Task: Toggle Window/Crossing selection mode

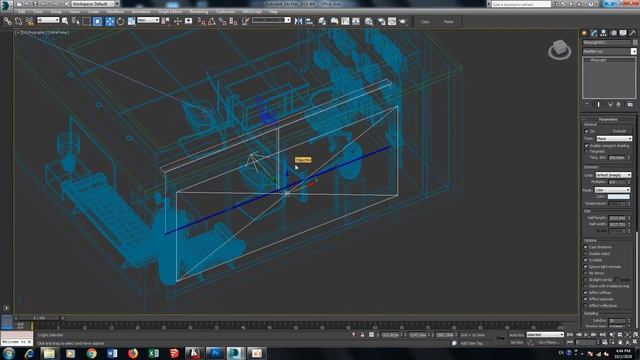Action: pyautogui.click(x=98, y=21)
